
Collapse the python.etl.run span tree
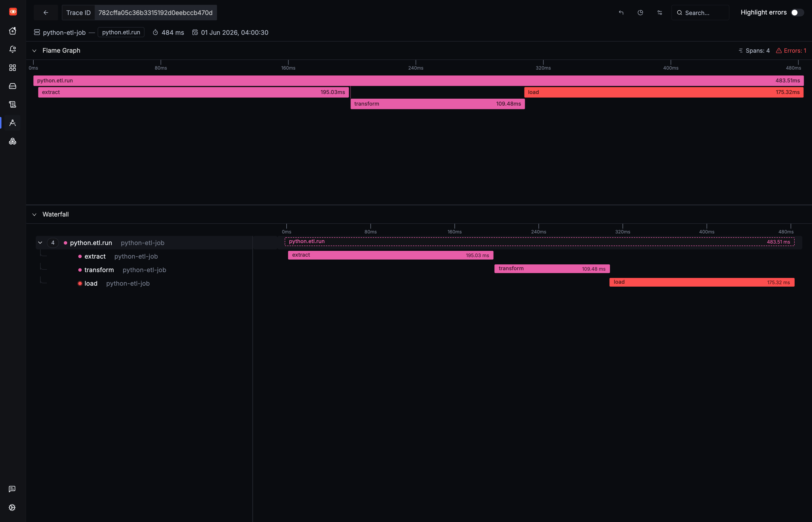pyautogui.click(x=40, y=243)
